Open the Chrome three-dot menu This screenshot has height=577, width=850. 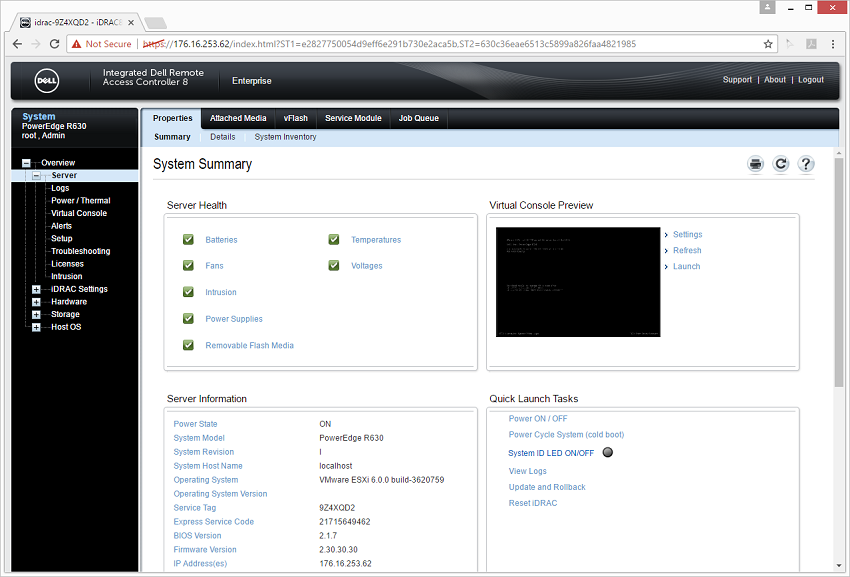833,44
